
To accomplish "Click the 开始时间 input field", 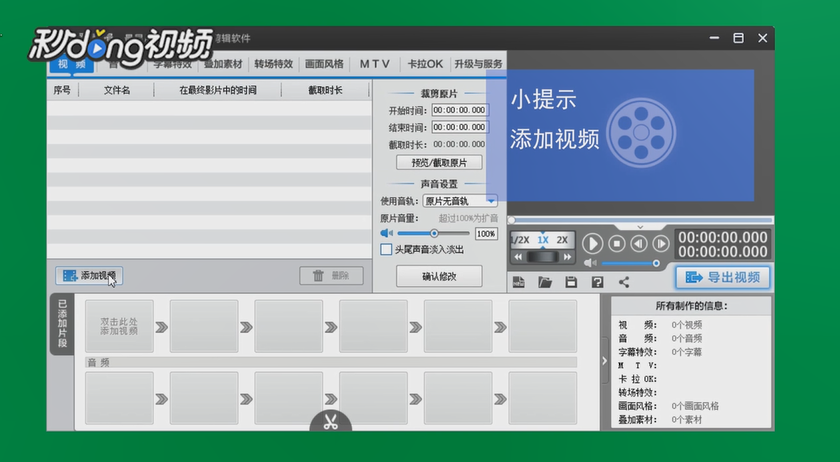I will point(460,110).
